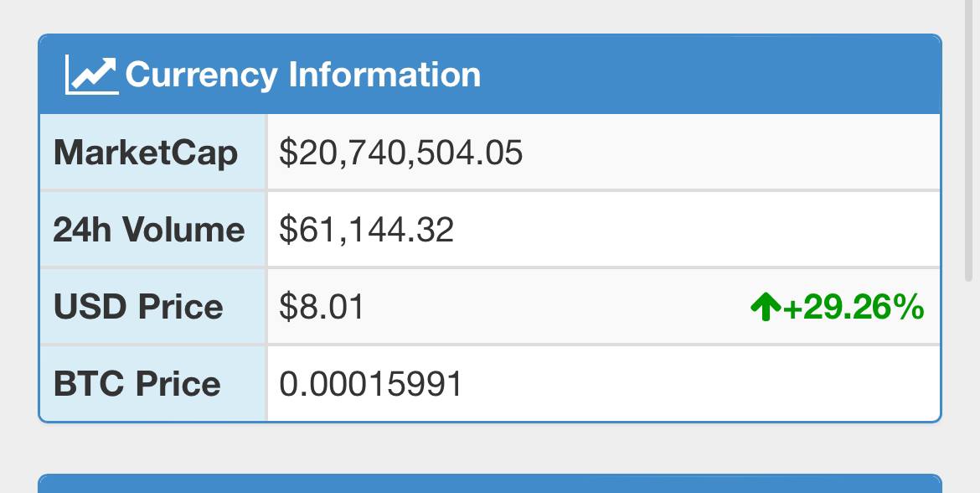Select the $20,740,504.05 market cap value
This screenshot has width=980, height=493.
point(400,153)
